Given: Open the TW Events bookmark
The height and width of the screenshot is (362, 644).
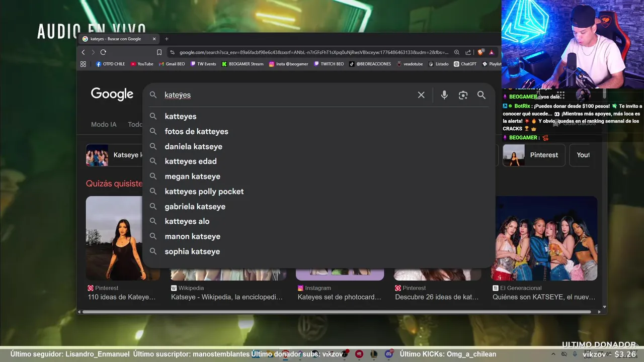Looking at the screenshot, I should (x=203, y=64).
